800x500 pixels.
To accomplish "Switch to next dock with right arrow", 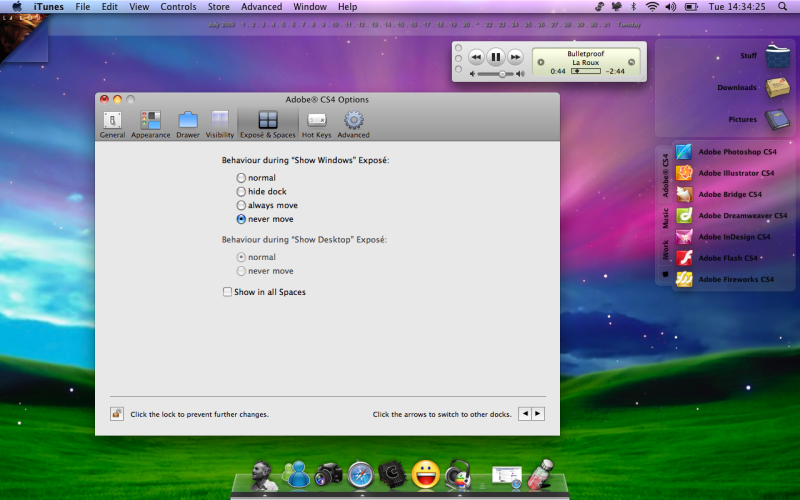I will (538, 414).
